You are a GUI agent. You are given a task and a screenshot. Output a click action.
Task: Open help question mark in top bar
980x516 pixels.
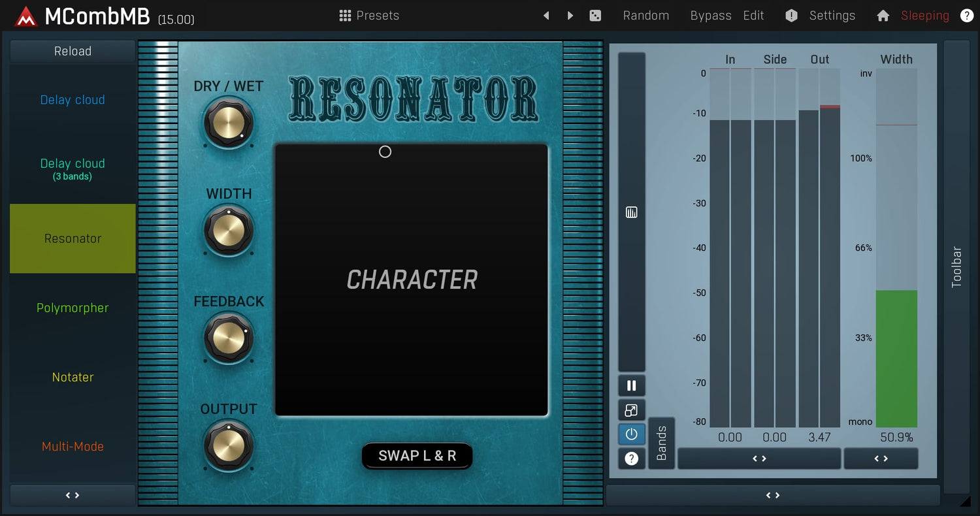(x=966, y=16)
